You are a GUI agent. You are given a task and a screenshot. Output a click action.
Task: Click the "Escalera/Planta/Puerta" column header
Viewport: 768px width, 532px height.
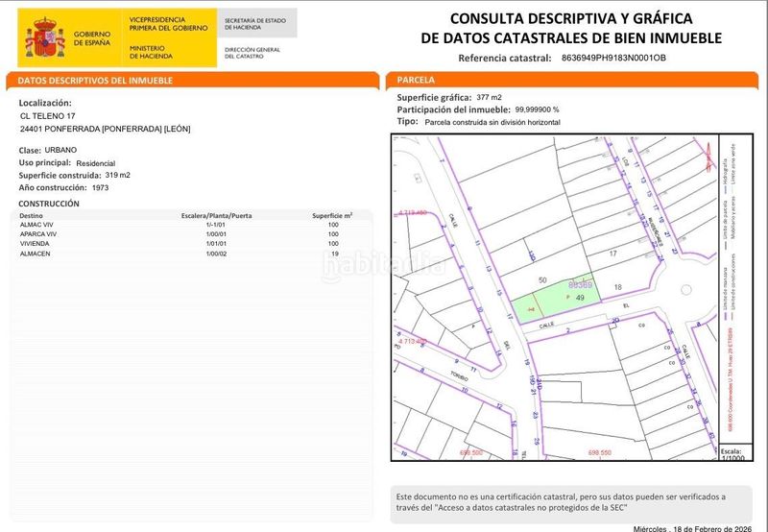[x=217, y=215]
